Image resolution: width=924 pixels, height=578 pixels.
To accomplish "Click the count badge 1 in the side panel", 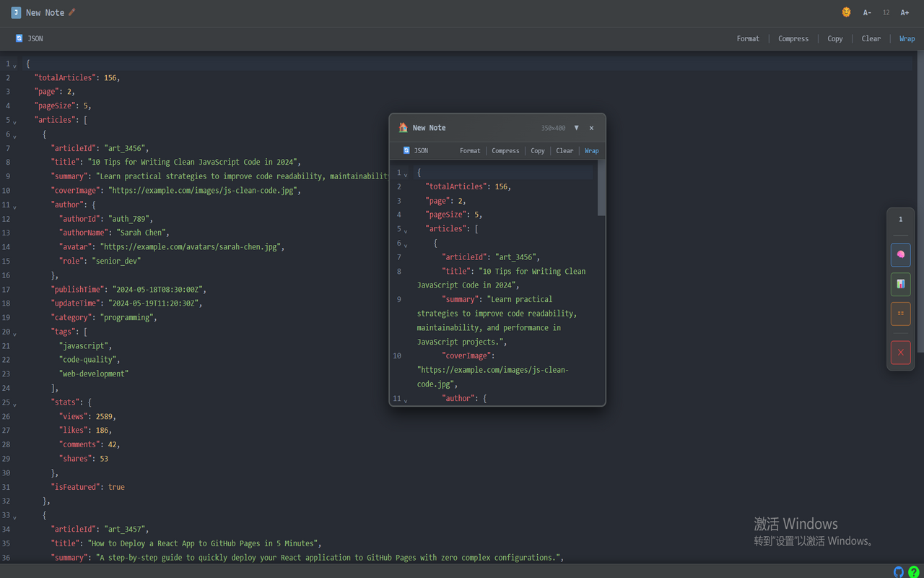I will [900, 219].
